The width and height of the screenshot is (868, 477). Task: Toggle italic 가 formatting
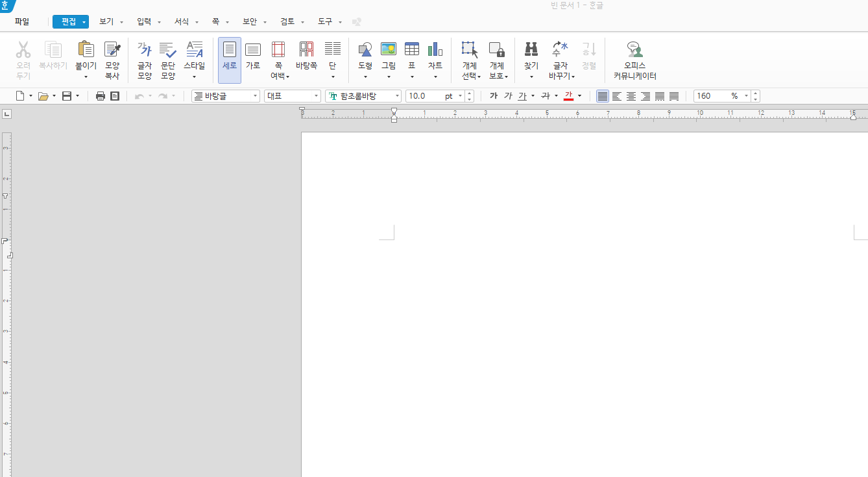tap(508, 96)
